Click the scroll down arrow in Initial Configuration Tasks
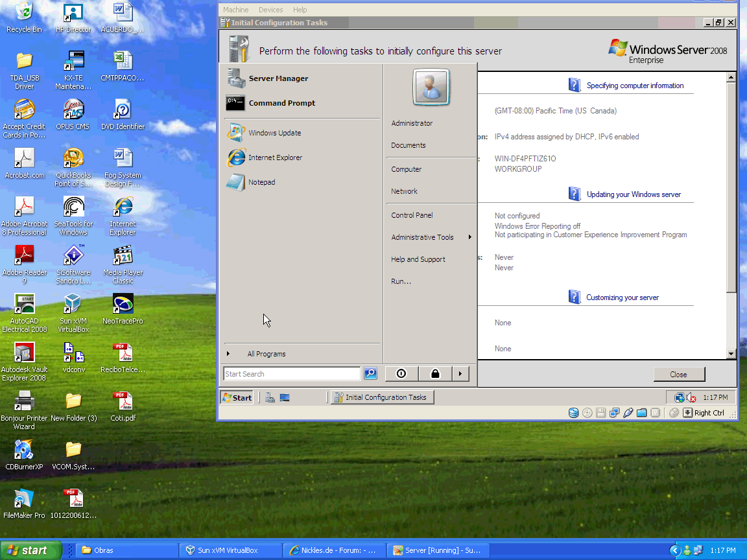747x560 pixels. pos(731,354)
